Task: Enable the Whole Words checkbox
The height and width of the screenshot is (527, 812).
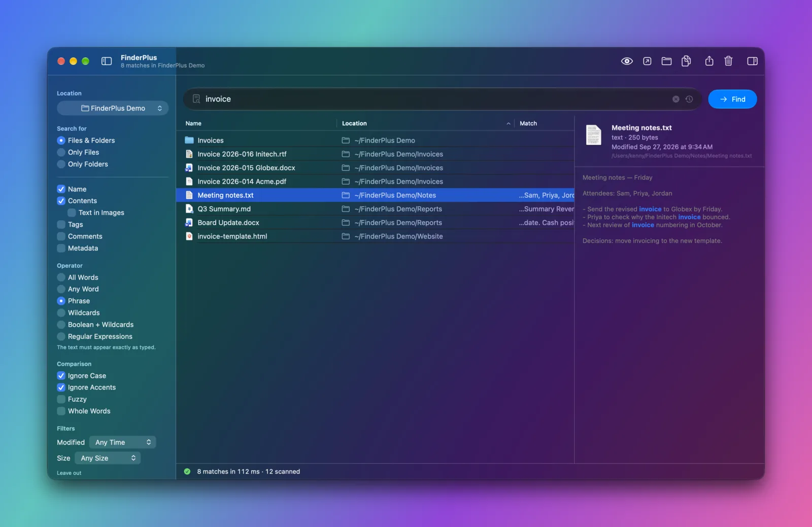Action: click(61, 411)
